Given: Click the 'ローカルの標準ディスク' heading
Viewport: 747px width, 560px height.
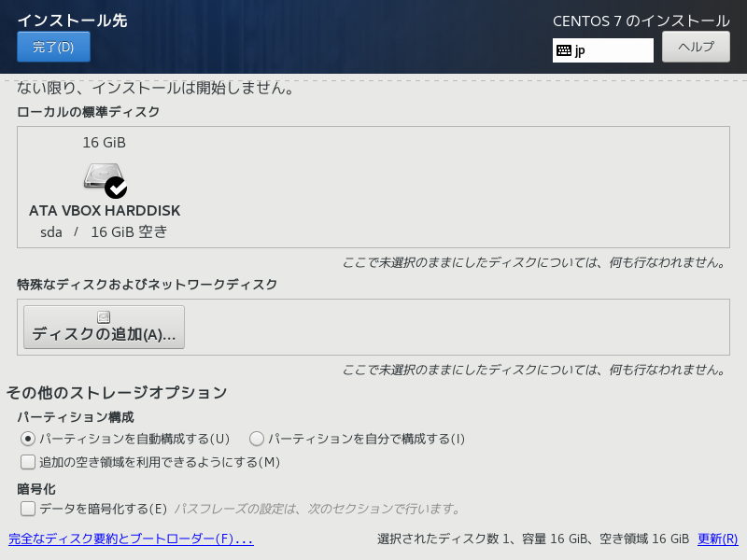Looking at the screenshot, I should 88,112.
